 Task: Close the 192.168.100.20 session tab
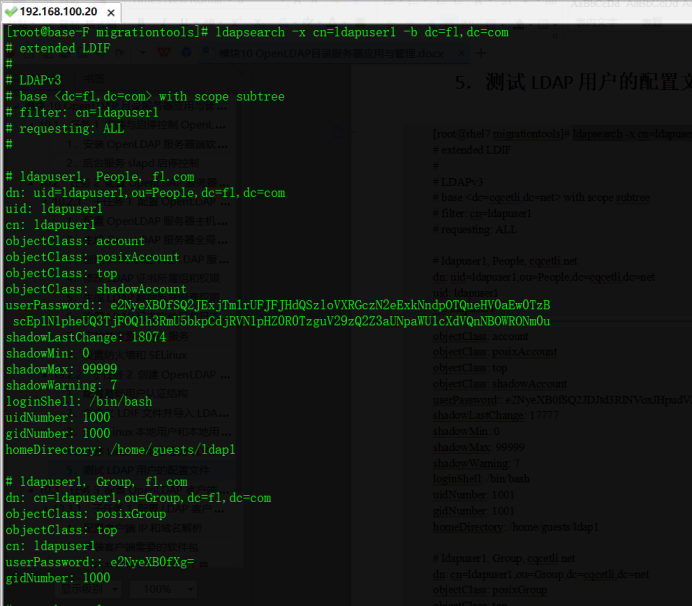pyautogui.click(x=111, y=12)
